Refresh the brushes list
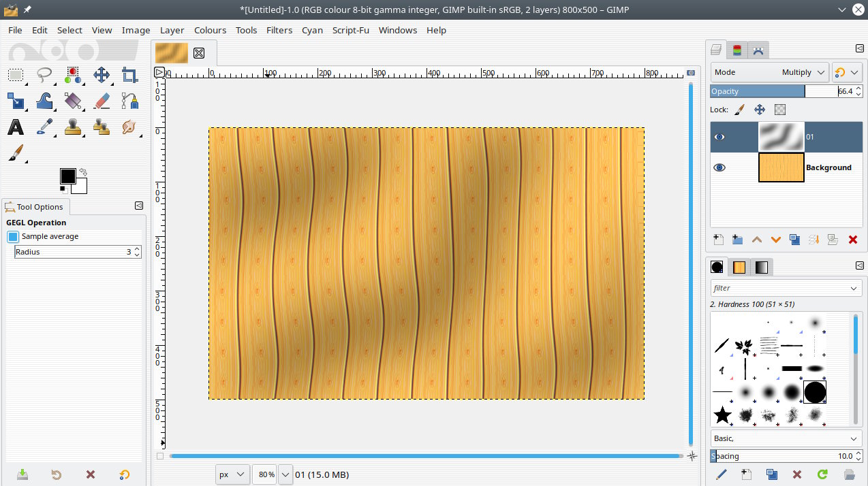The width and height of the screenshot is (868, 486). (822, 474)
